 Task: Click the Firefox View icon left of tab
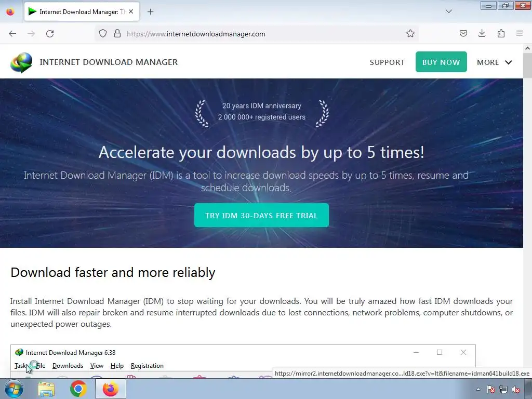10,12
